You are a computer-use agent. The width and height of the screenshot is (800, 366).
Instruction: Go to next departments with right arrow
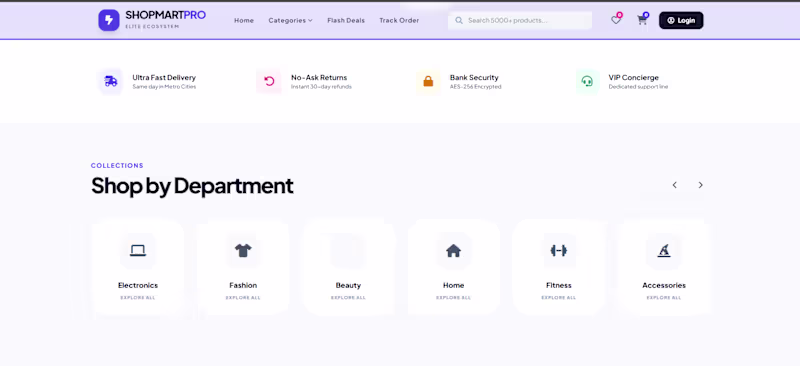pos(701,185)
